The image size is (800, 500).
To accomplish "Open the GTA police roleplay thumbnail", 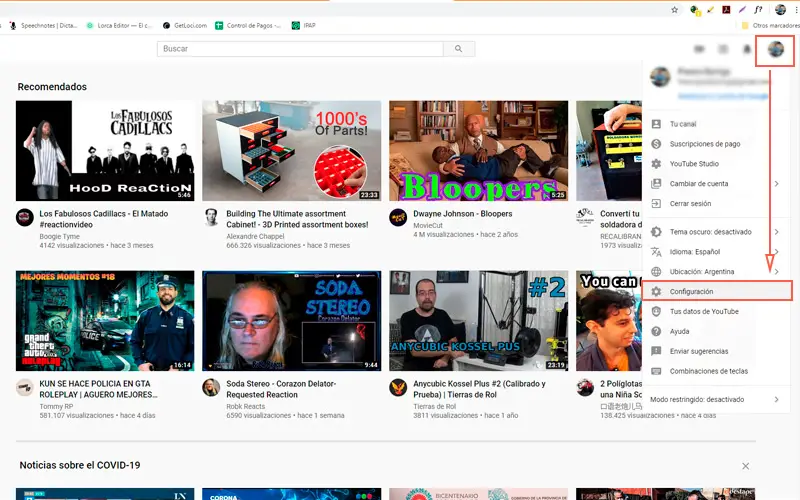I will [x=105, y=320].
